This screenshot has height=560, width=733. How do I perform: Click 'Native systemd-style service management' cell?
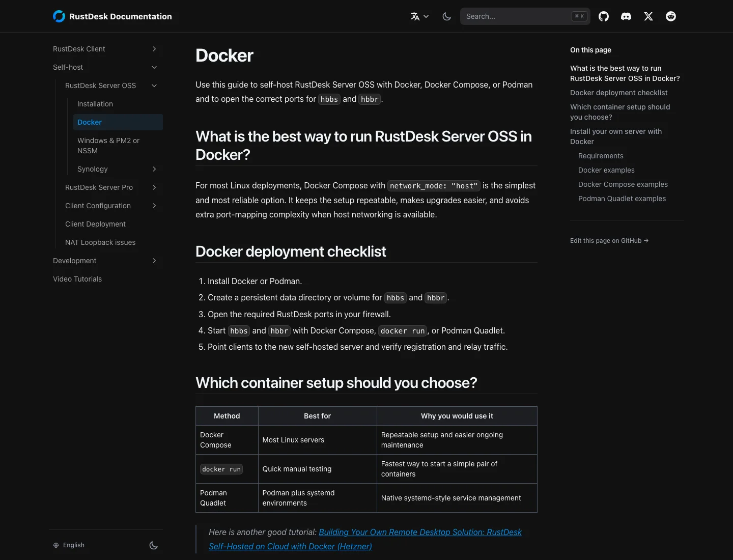[x=457, y=498]
